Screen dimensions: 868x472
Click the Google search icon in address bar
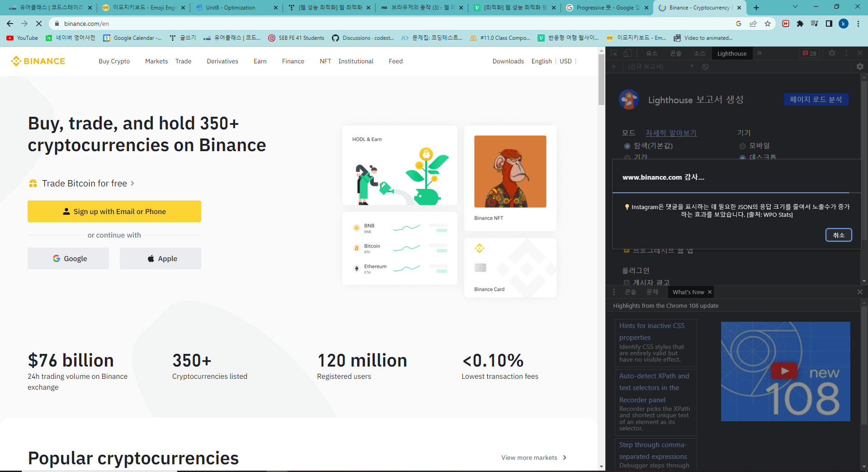[x=739, y=24]
